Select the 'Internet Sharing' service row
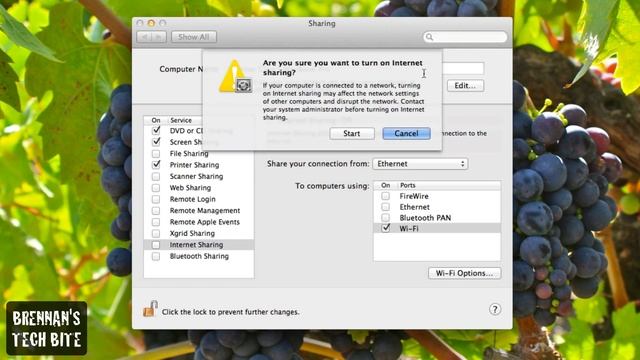640x360 pixels. click(199, 245)
